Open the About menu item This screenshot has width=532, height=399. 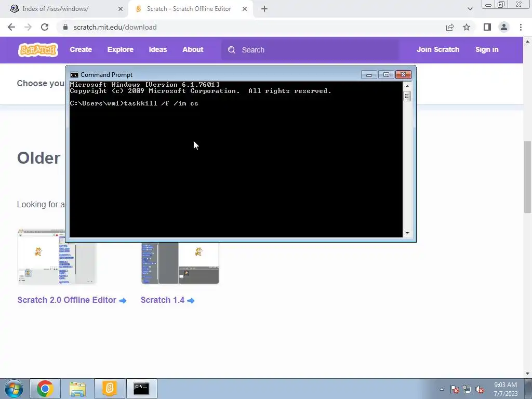click(x=193, y=49)
